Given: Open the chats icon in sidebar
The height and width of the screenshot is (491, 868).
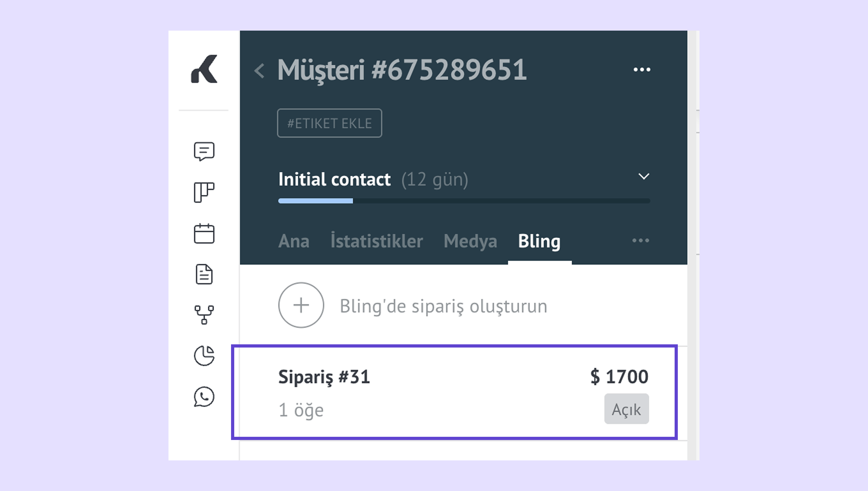Looking at the screenshot, I should [204, 151].
